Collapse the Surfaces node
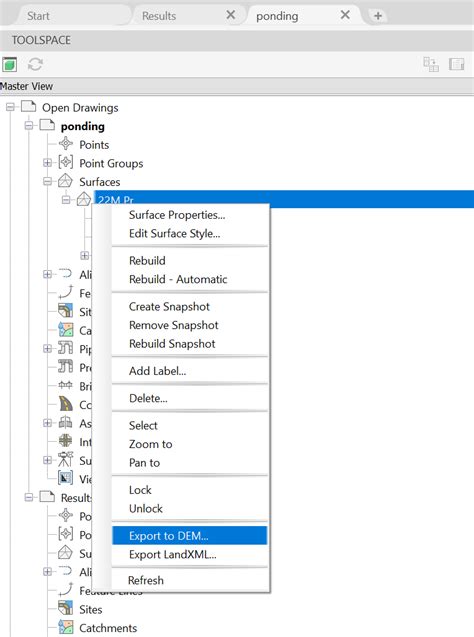474x637 pixels. tap(48, 181)
